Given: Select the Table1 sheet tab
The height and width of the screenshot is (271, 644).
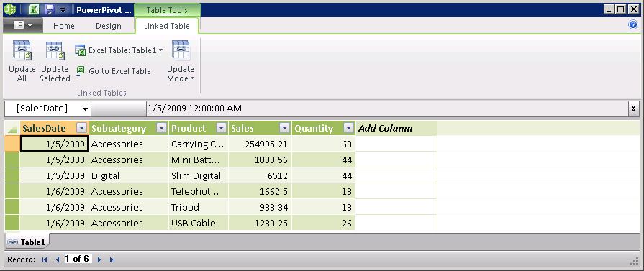Looking at the screenshot, I should tap(27, 242).
